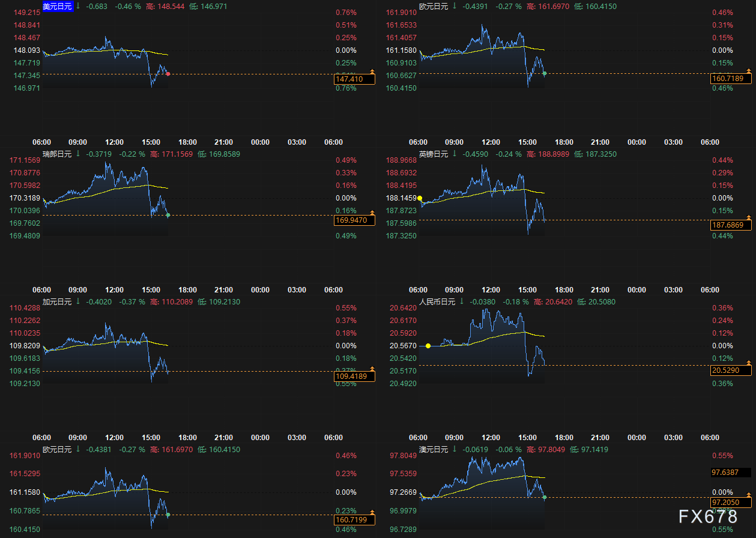Click the 109.4189 current price label
This screenshot has height=538, width=756.
354,376
